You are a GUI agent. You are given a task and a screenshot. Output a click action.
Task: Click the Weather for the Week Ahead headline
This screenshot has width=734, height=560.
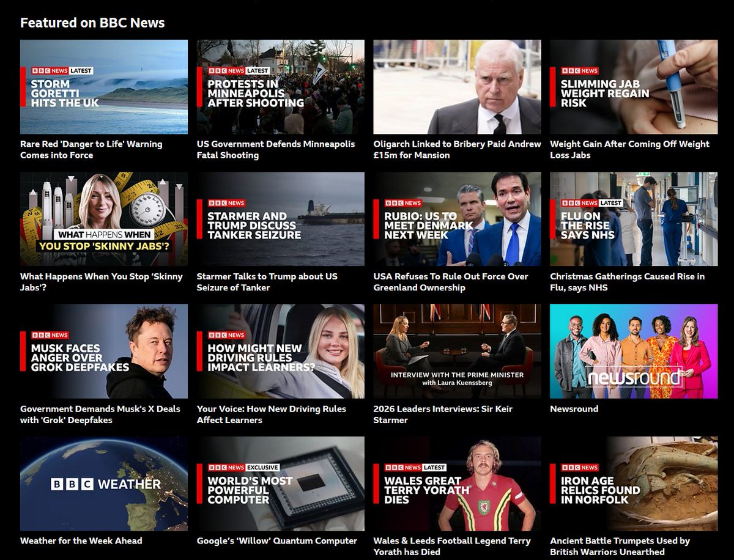[81, 541]
